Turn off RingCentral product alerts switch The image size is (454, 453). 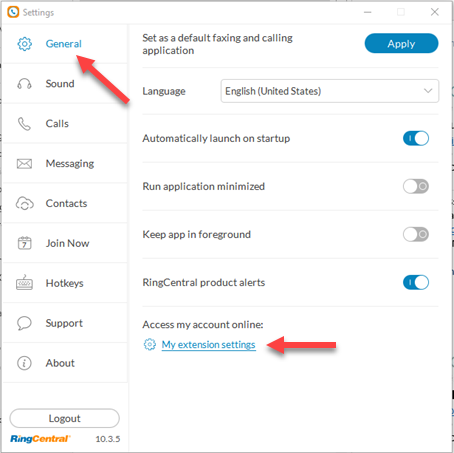tap(416, 282)
